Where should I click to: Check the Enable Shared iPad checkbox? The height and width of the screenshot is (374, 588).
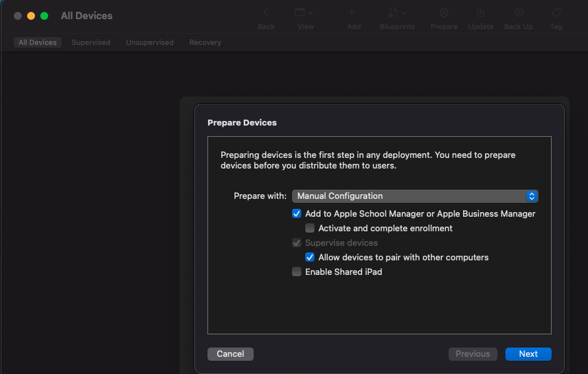click(x=297, y=272)
